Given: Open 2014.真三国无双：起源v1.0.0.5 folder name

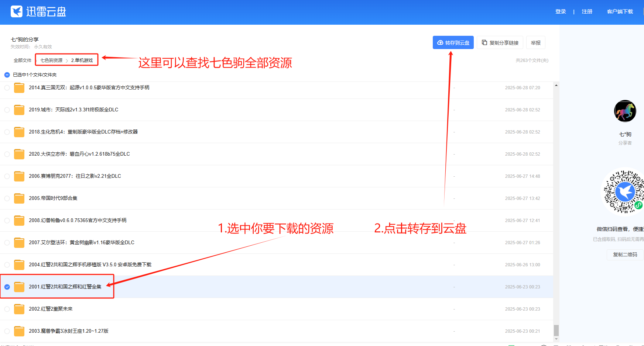Looking at the screenshot, I should (x=89, y=88).
